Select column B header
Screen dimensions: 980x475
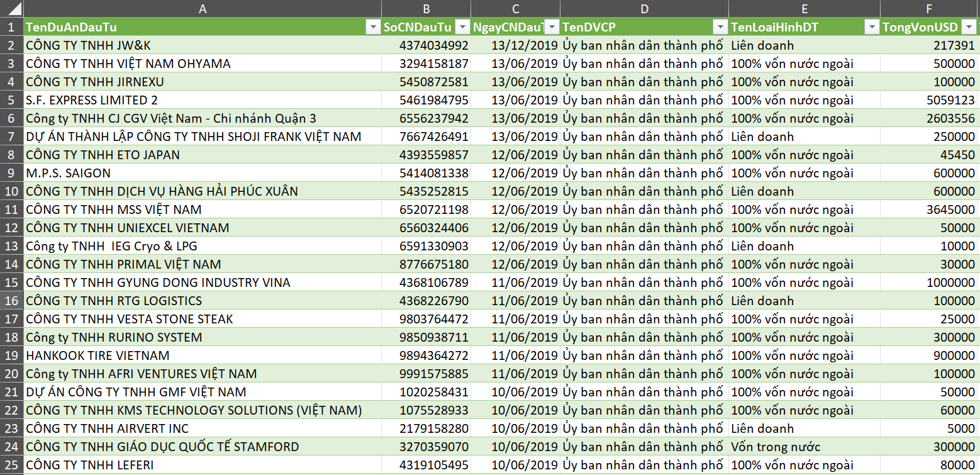coord(426,9)
